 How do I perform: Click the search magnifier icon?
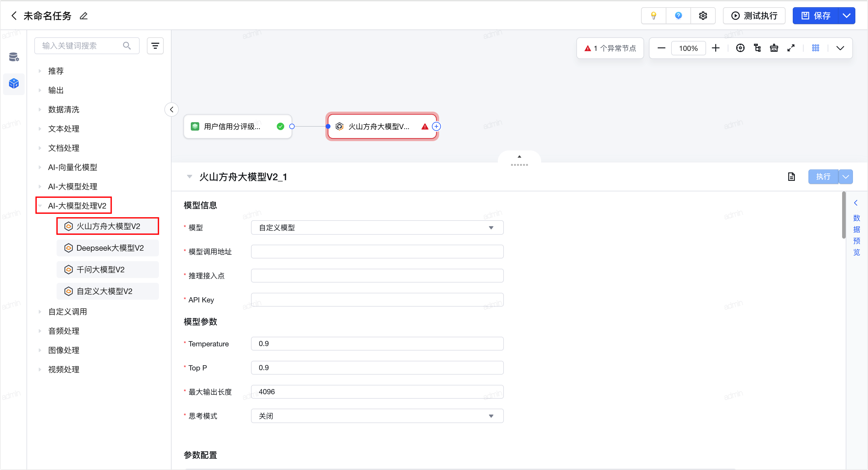127,46
